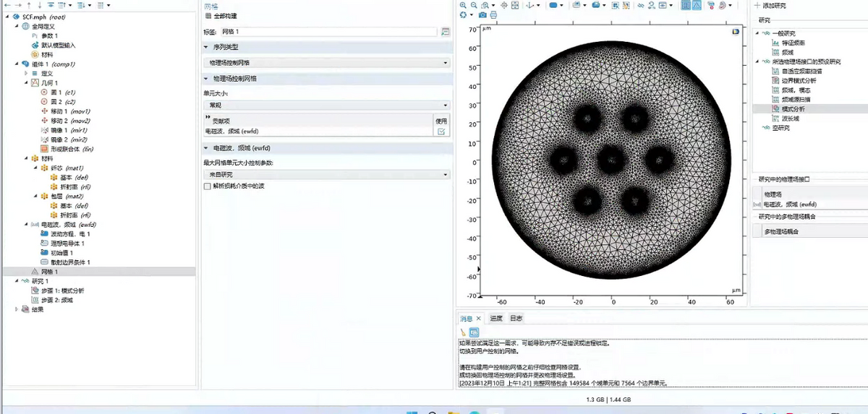This screenshot has width=868, height=414.
Task: Click the clear messages broom icon
Action: pos(463,332)
